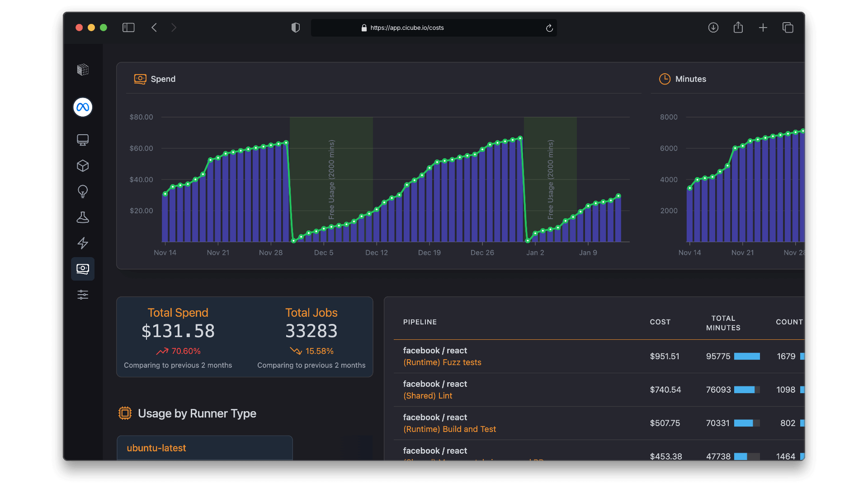Select the lightning bolt sidebar icon
The height and width of the screenshot is (488, 868).
(83, 243)
